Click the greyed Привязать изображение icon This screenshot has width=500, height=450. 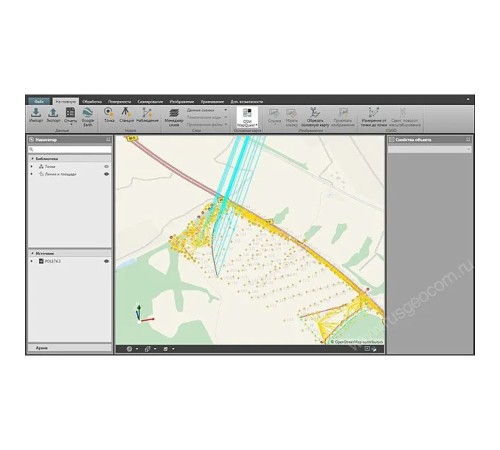click(343, 112)
